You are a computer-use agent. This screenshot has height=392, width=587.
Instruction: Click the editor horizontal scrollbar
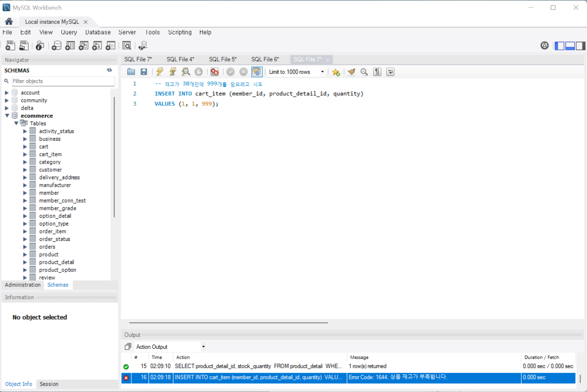click(x=229, y=322)
